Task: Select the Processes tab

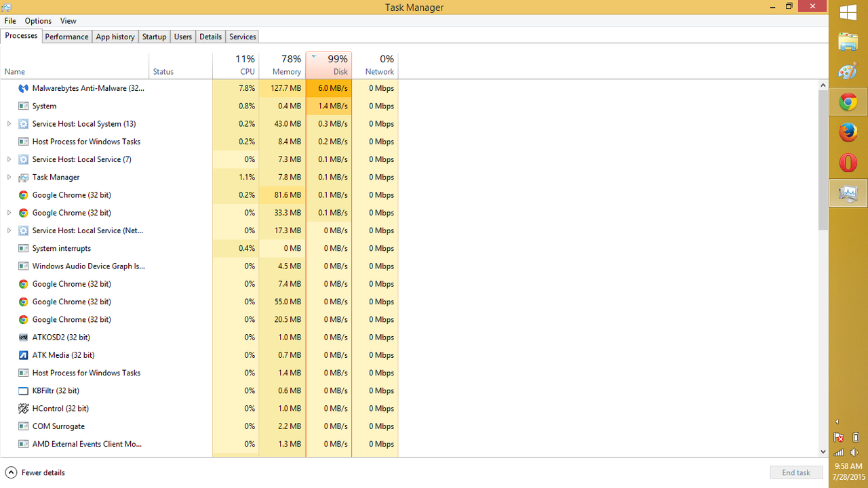Action: click(x=21, y=36)
